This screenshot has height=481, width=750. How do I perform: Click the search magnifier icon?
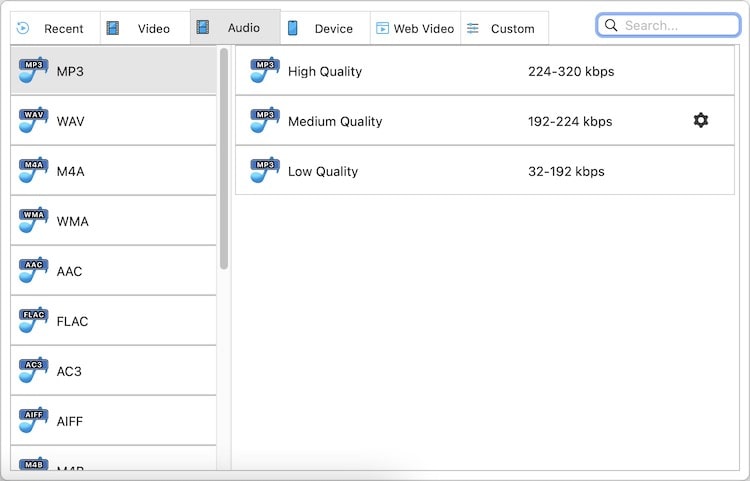click(611, 25)
